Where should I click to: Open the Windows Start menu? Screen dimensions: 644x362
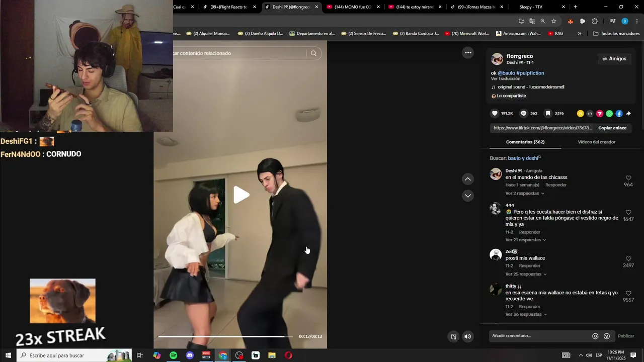click(x=8, y=355)
